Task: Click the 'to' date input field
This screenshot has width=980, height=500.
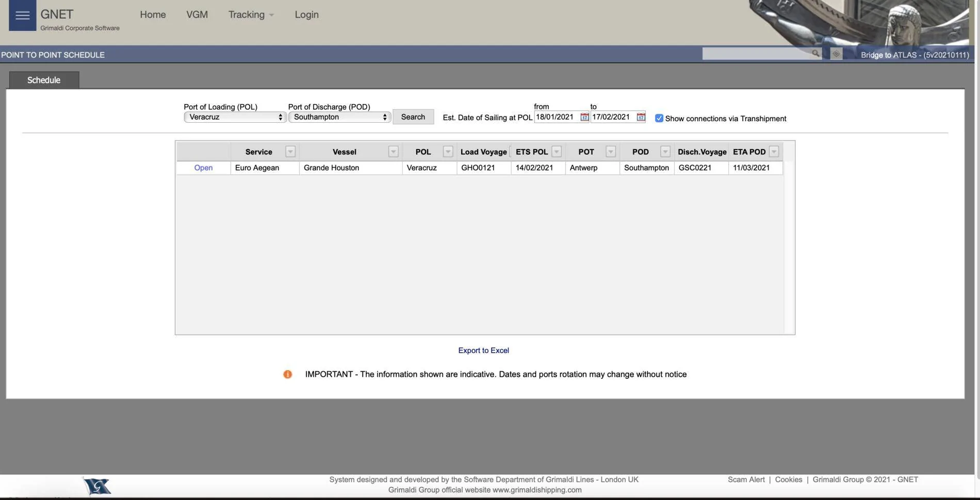Action: point(613,117)
